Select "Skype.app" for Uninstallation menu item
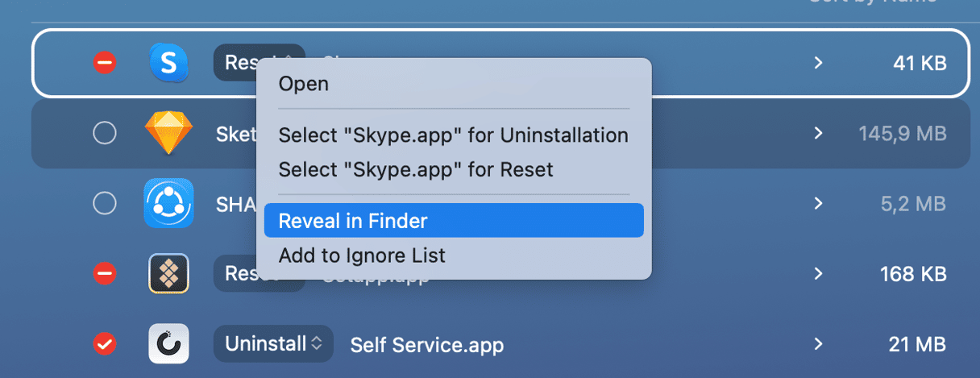The height and width of the screenshot is (378, 980). click(453, 135)
